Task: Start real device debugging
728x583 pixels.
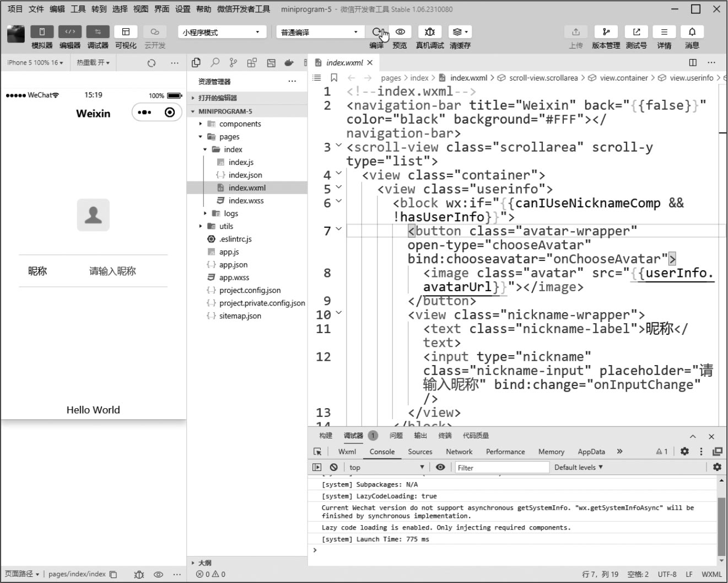Action: pos(430,32)
